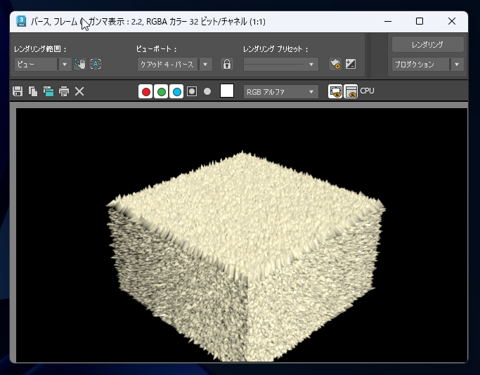
Task: Toggle the Lock to Viewport padlock
Action: 227,64
